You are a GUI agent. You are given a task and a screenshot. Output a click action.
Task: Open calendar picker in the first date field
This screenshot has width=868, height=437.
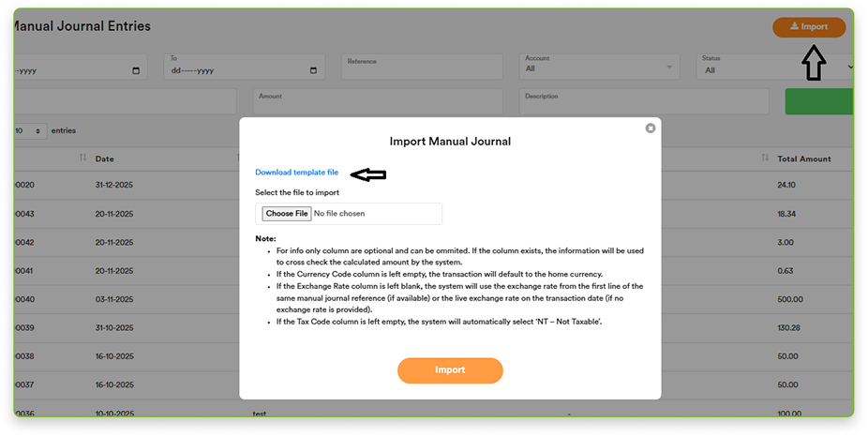coord(137,71)
